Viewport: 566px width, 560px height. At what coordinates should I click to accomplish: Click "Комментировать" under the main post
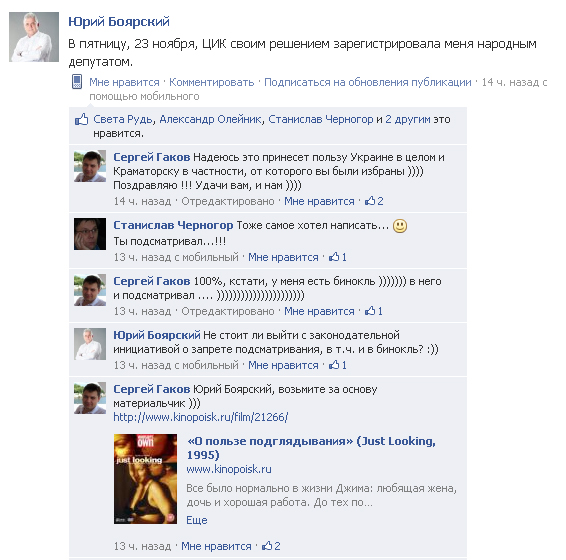point(212,82)
